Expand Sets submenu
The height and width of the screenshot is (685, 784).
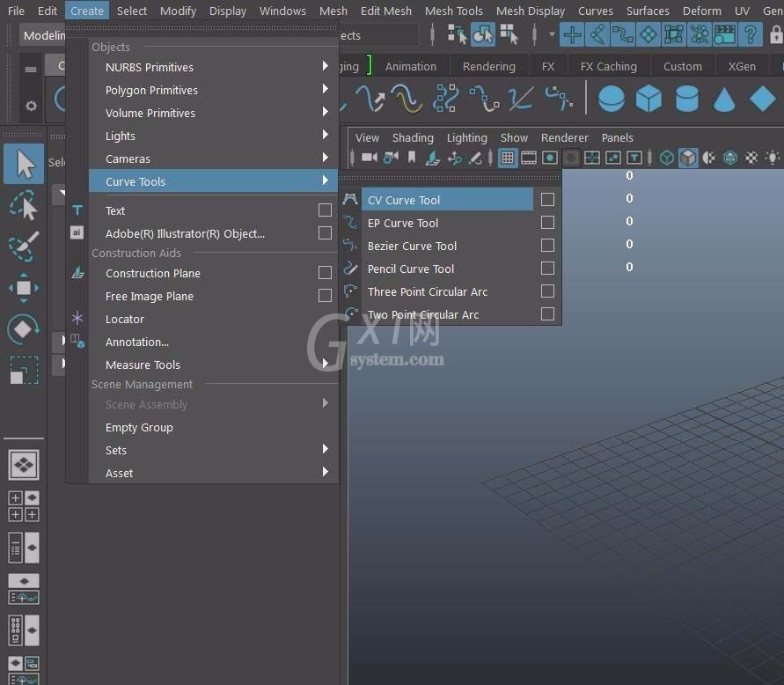click(x=214, y=450)
